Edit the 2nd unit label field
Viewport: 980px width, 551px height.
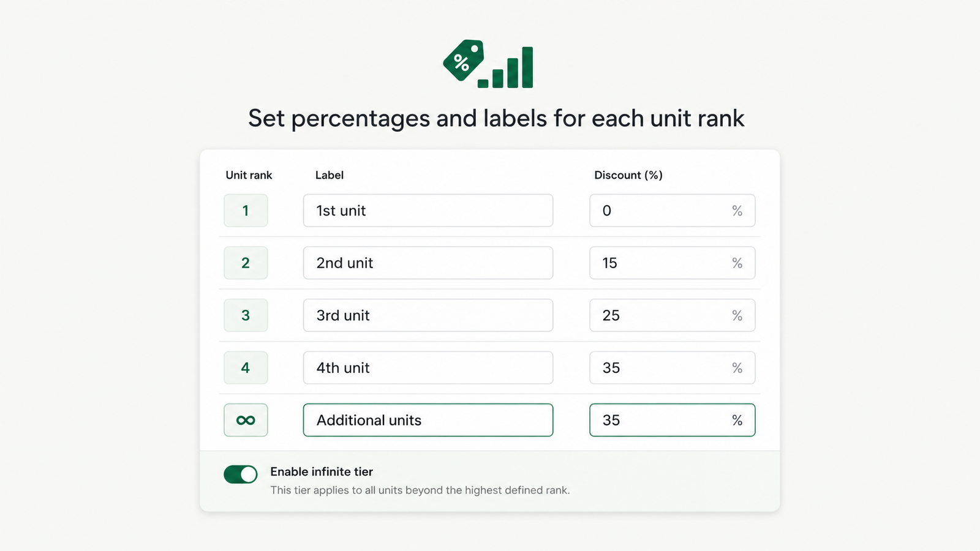[x=428, y=263]
